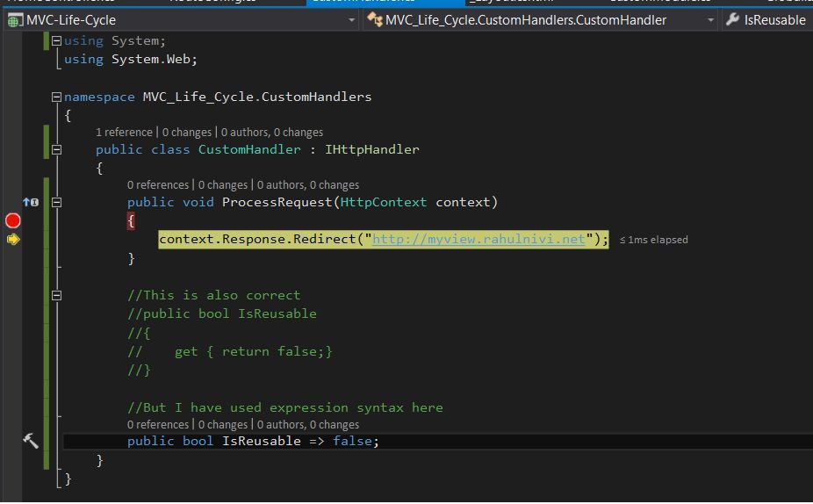This screenshot has height=504, width=813.
Task: Collapse the commented IsReusable block
Action: (x=56, y=296)
